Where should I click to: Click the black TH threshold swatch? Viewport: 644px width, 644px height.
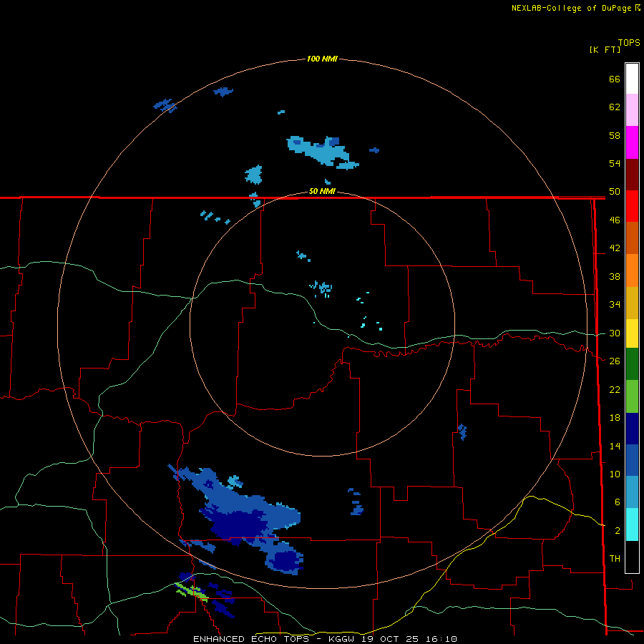click(x=632, y=557)
